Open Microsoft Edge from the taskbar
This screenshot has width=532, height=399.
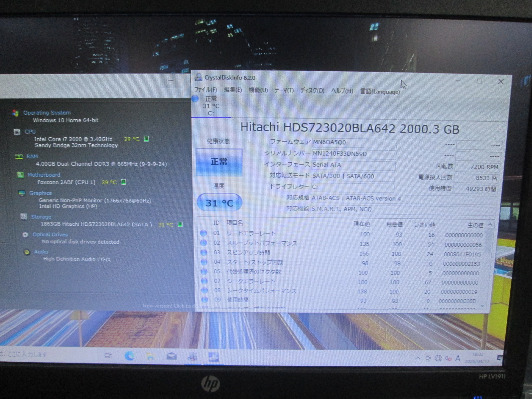coord(129,356)
